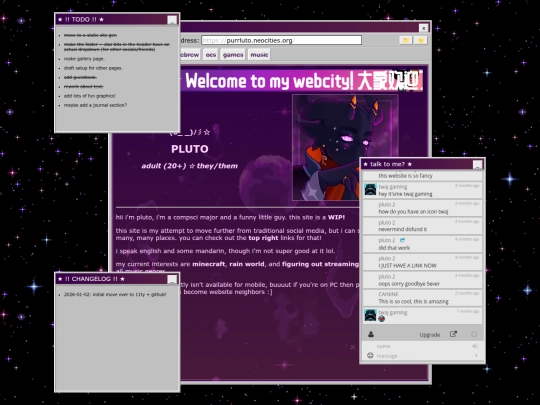Switch to the ocs tab

(x=211, y=55)
